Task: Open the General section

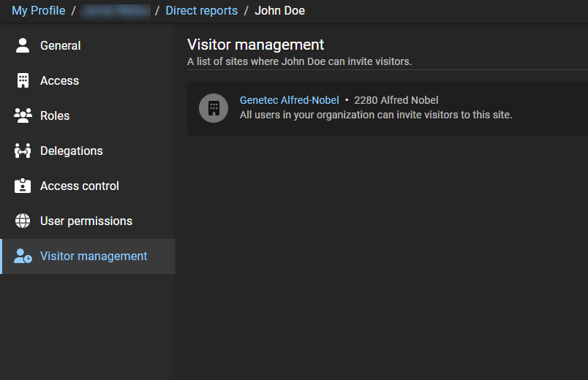Action: [x=88, y=46]
